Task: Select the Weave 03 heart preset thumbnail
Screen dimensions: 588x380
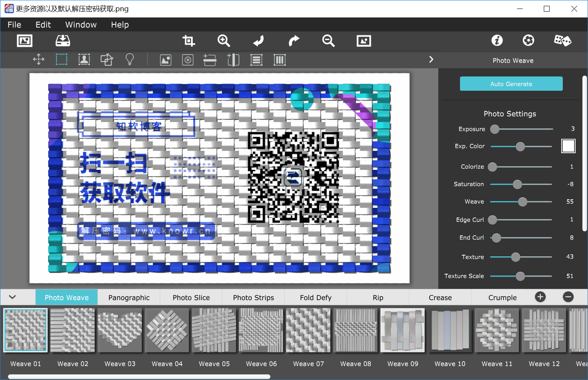Action: (120, 330)
